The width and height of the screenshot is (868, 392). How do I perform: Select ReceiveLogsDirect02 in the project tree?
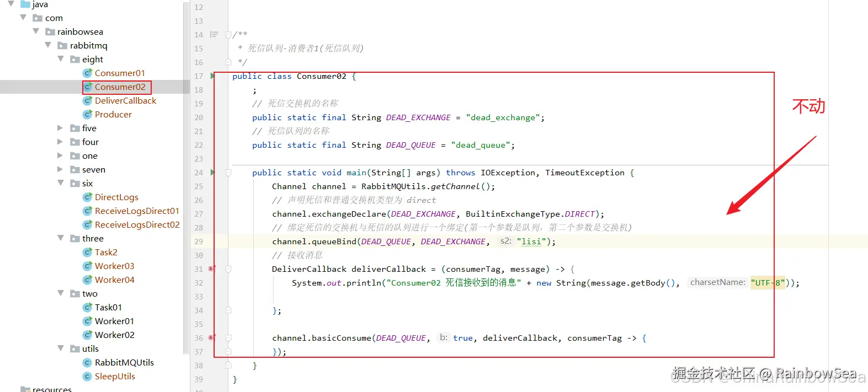(137, 224)
